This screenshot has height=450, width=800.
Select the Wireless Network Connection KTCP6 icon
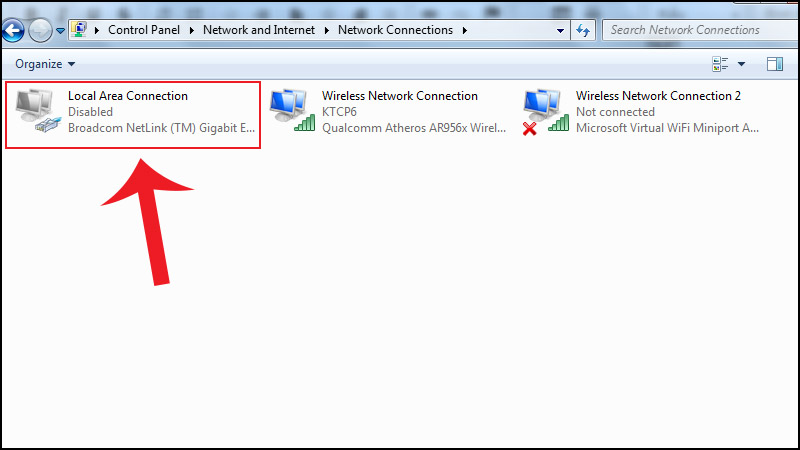click(x=292, y=112)
